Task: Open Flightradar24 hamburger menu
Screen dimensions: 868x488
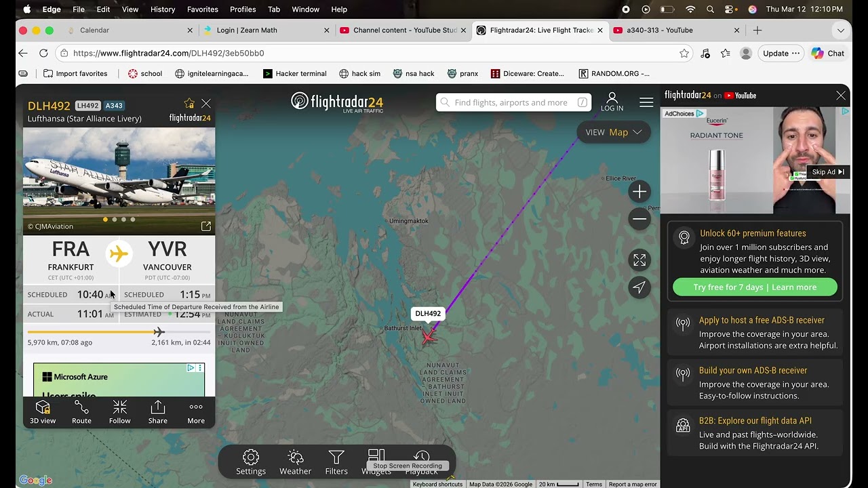Action: (646, 102)
